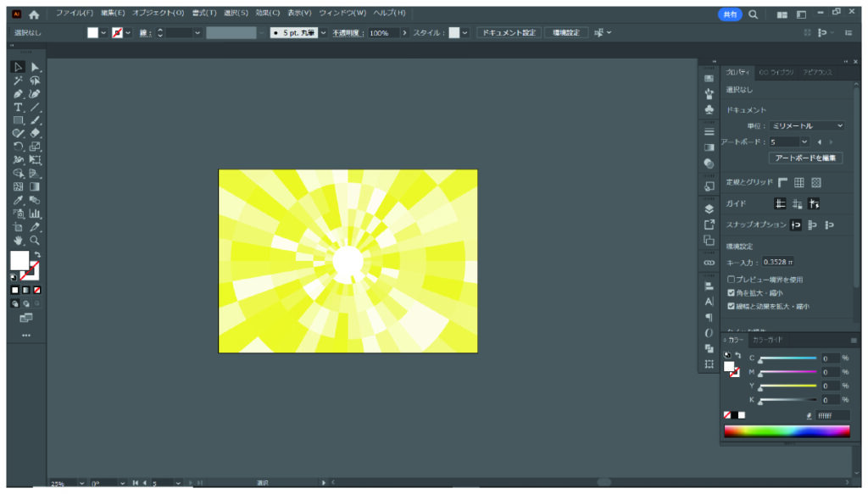
Task: Select the Selection tool arrow
Action: [x=18, y=67]
